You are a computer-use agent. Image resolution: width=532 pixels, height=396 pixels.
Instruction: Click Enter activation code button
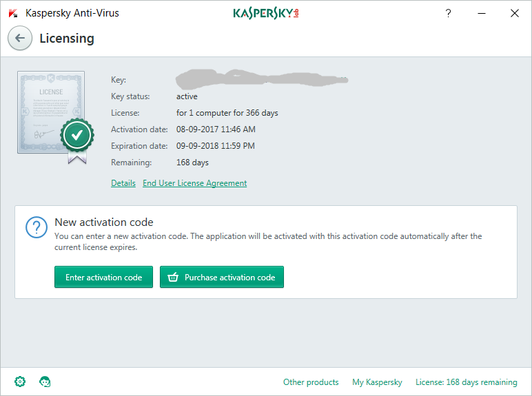pos(103,277)
